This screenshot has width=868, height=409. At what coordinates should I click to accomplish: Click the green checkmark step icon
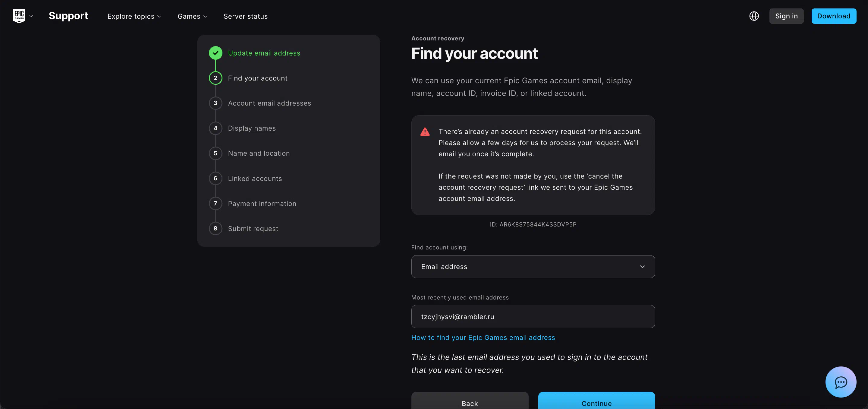pyautogui.click(x=215, y=53)
